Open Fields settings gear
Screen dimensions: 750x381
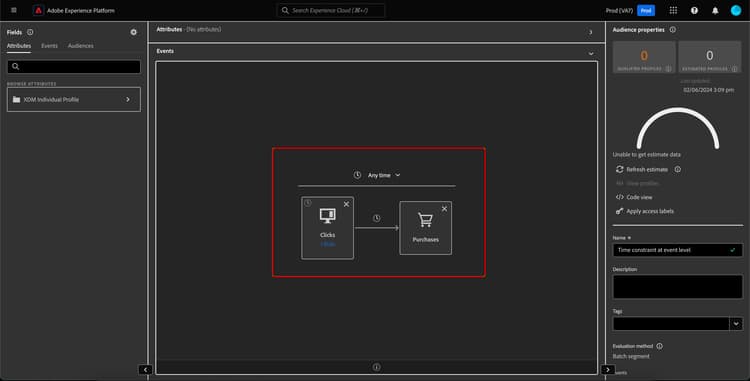(133, 32)
